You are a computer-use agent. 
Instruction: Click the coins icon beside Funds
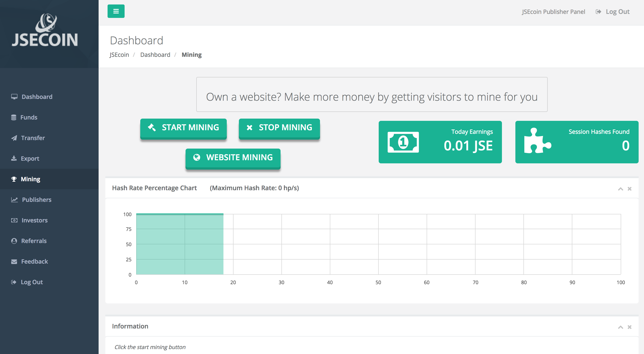(x=14, y=117)
